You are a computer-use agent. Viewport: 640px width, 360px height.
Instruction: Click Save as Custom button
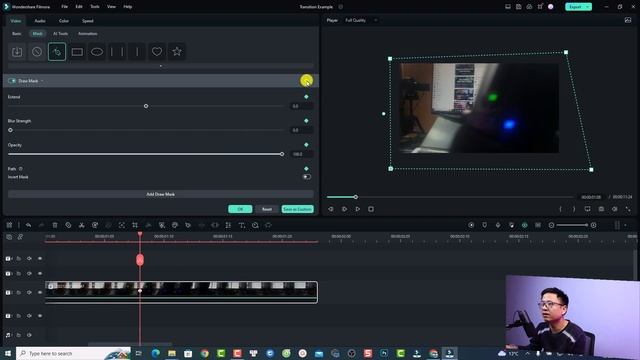click(x=298, y=209)
